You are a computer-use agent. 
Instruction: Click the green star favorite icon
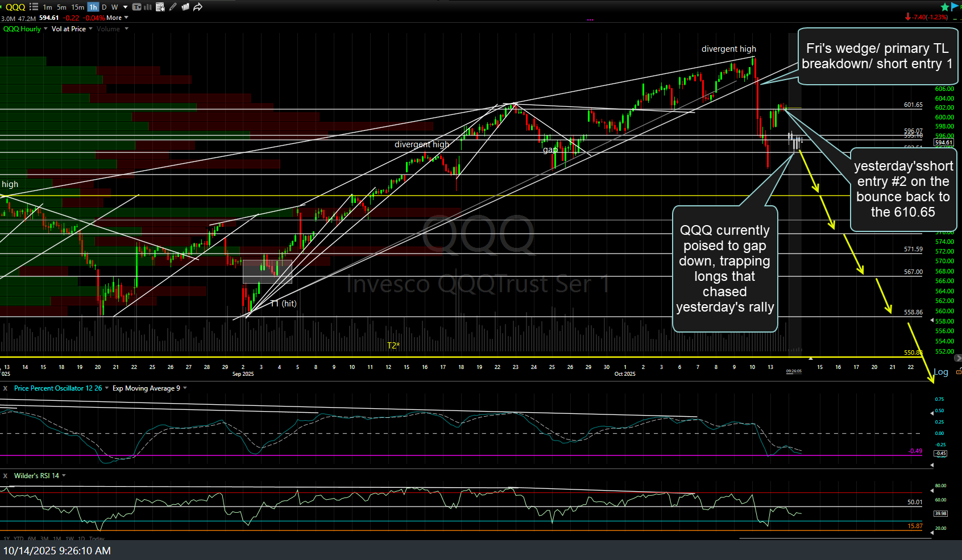(945, 7)
